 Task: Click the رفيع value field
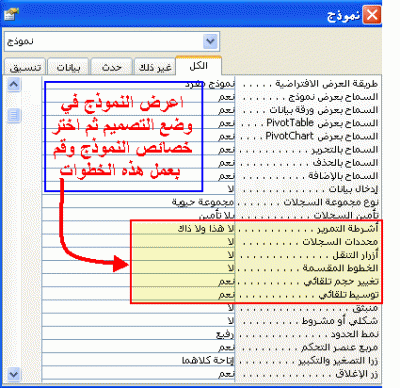click(x=138, y=334)
